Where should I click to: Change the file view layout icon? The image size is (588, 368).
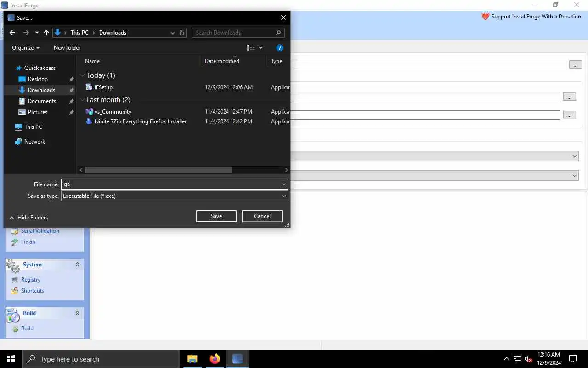click(x=251, y=48)
